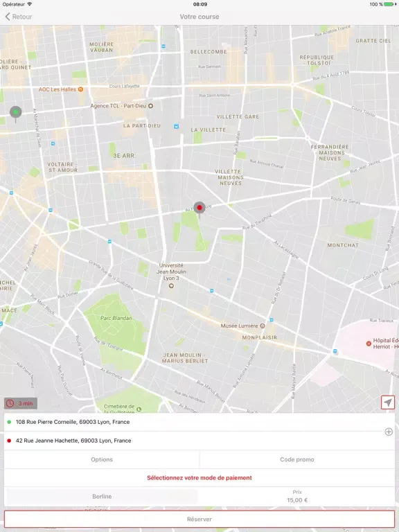Tap transit icon near Molière Vauban
The width and height of the screenshot is (399, 532).
pos(163,46)
